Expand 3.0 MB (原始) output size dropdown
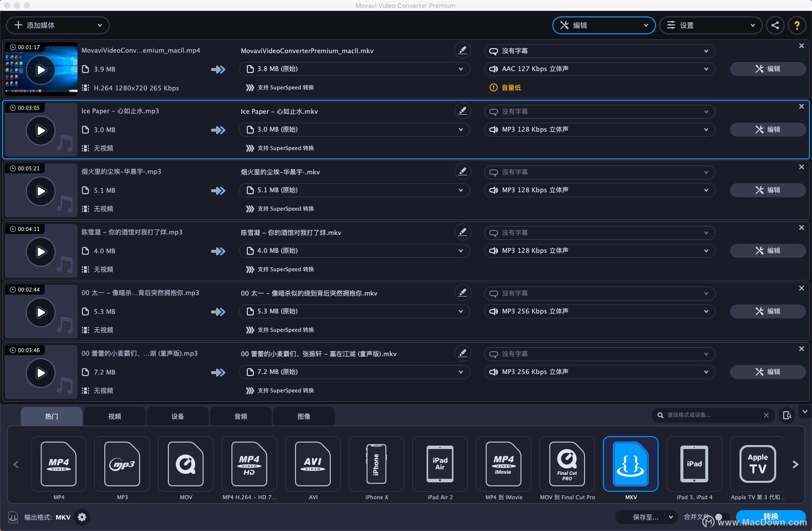 (355, 130)
